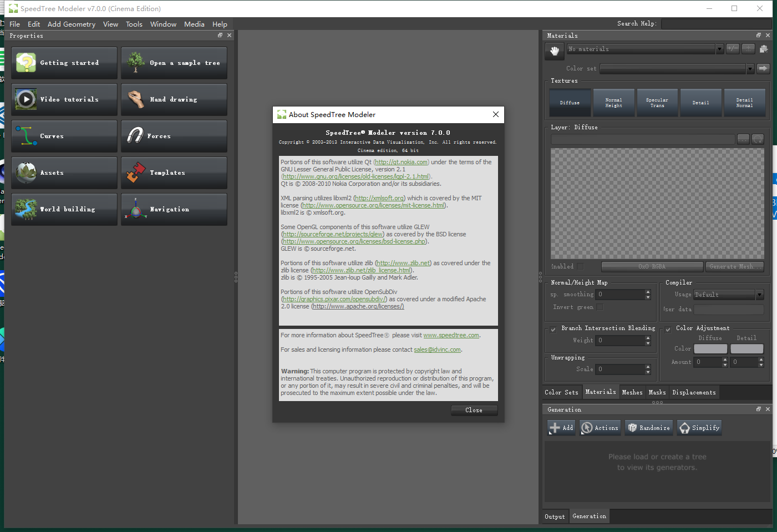Viewport: 777px width, 532px height.
Task: Close the Properties panel
Action: tap(230, 35)
